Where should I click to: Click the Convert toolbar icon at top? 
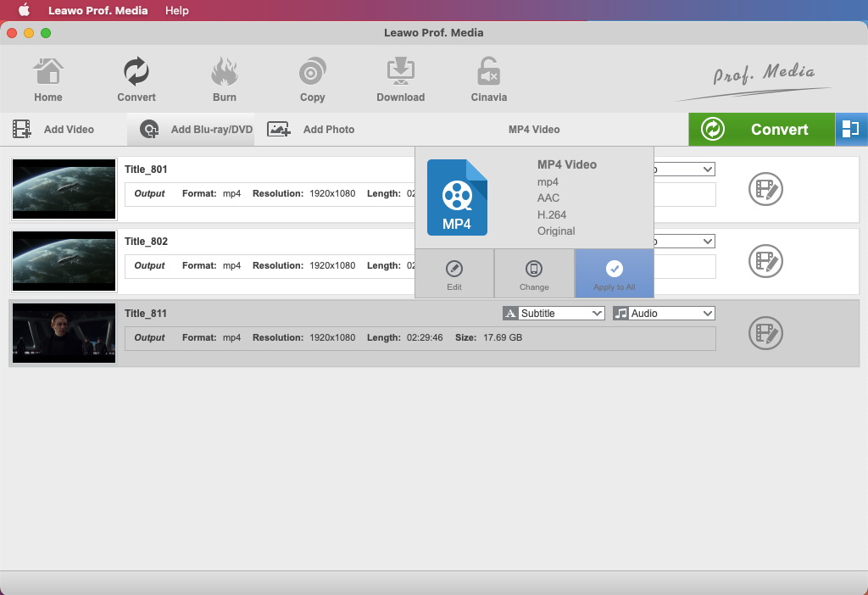tap(136, 81)
